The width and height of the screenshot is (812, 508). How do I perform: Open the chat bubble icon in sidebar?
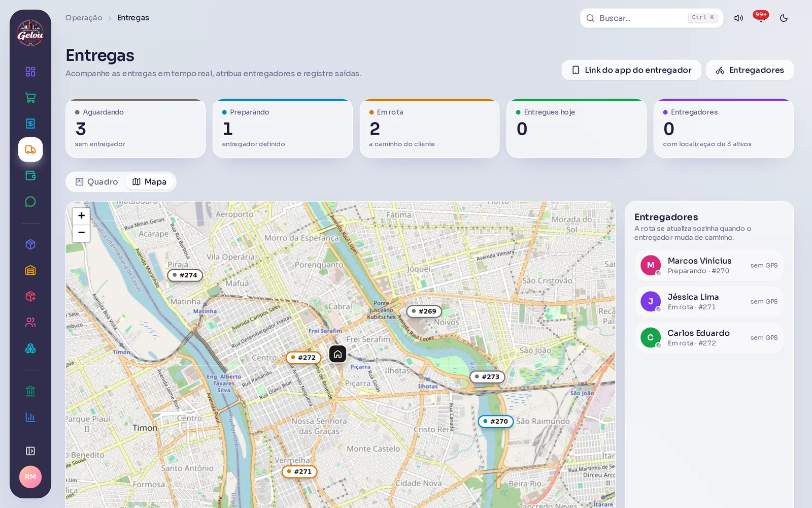click(30, 202)
